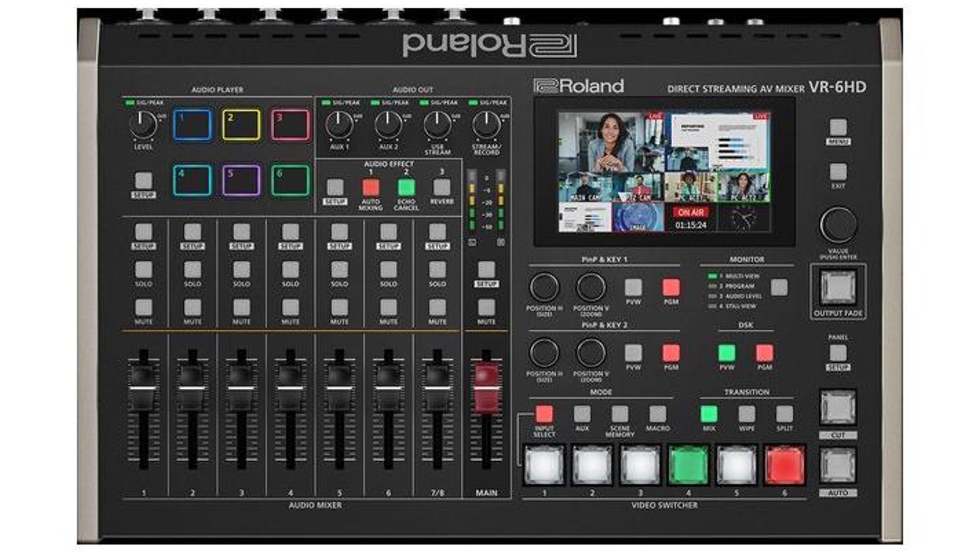The image size is (980, 551).
Task: Mute audio channel 6
Action: 388,308
